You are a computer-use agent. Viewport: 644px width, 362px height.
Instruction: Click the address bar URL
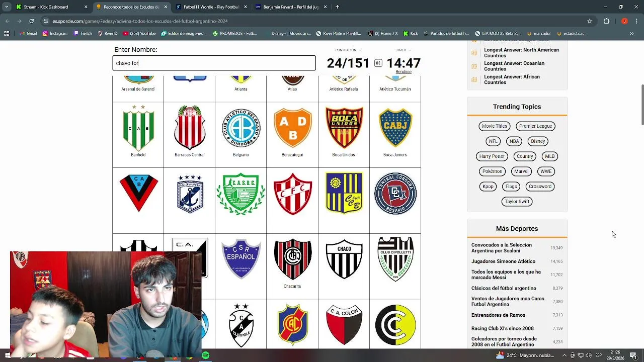(x=140, y=21)
